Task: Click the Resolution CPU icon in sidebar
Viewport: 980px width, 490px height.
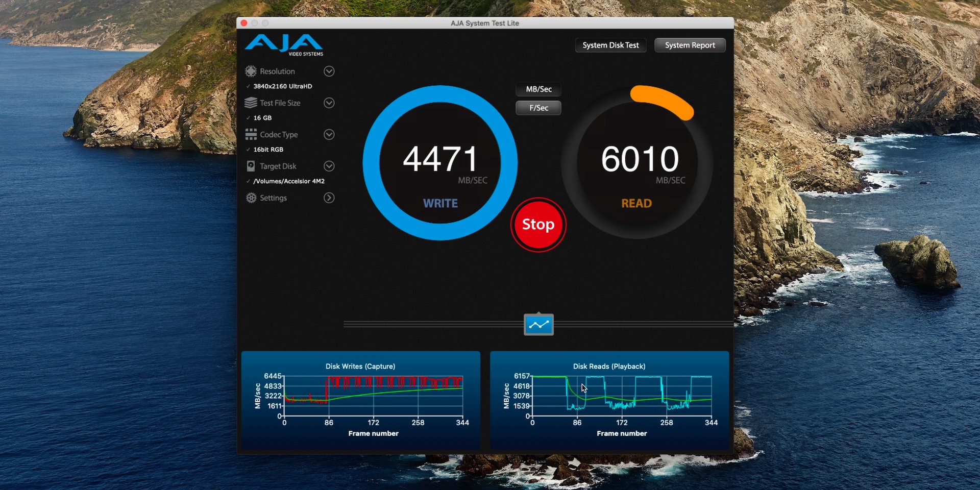Action: coord(251,71)
